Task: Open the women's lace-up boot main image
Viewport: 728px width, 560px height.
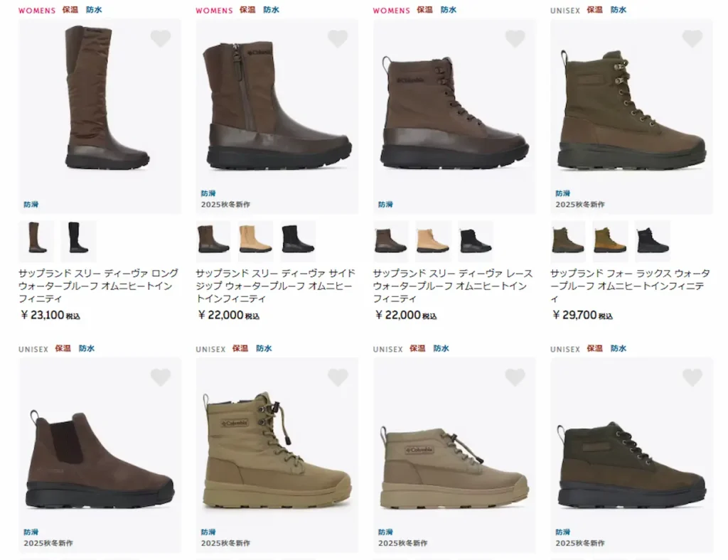Action: click(454, 116)
